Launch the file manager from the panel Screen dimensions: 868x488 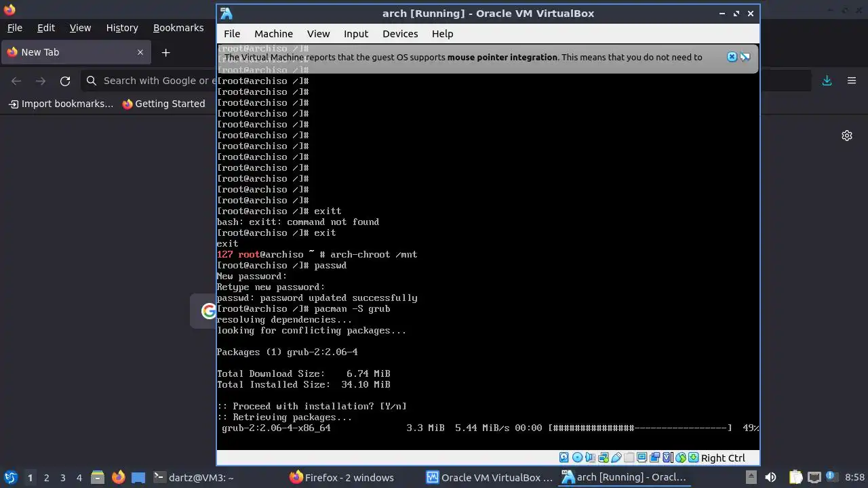[x=97, y=477]
